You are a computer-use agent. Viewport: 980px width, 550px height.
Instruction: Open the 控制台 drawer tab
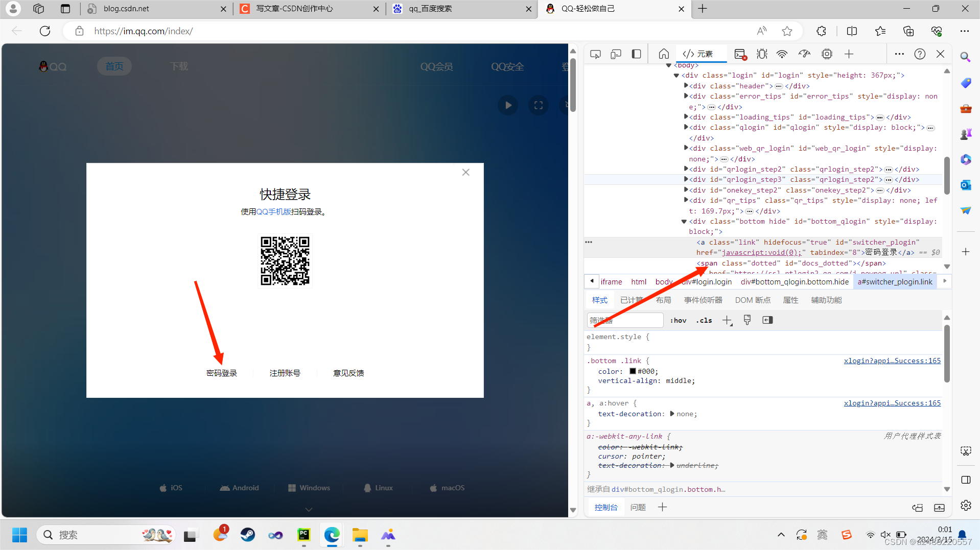click(x=606, y=507)
